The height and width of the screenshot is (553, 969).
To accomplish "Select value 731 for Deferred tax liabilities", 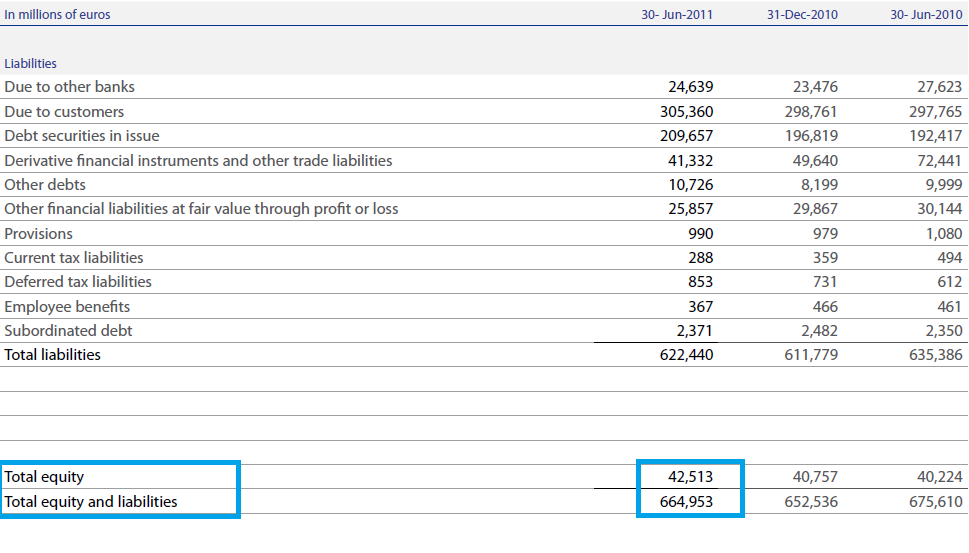I will (x=825, y=282).
